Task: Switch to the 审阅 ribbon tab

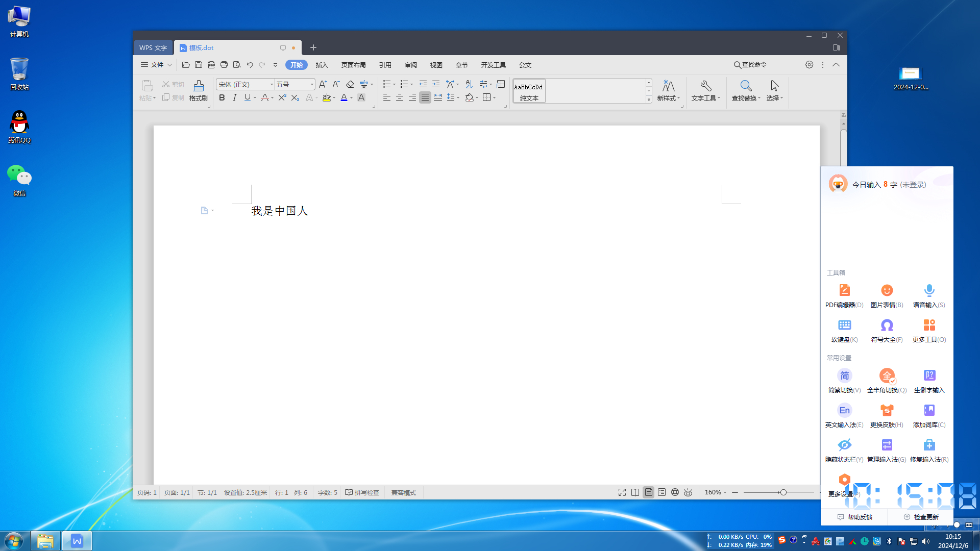Action: pos(410,65)
